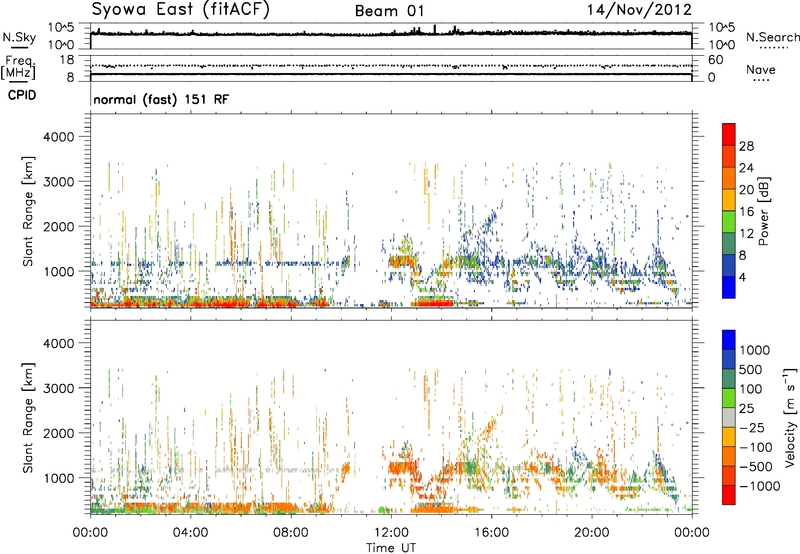
Task: Click the '20:00' time axis tick
Action: [591, 533]
